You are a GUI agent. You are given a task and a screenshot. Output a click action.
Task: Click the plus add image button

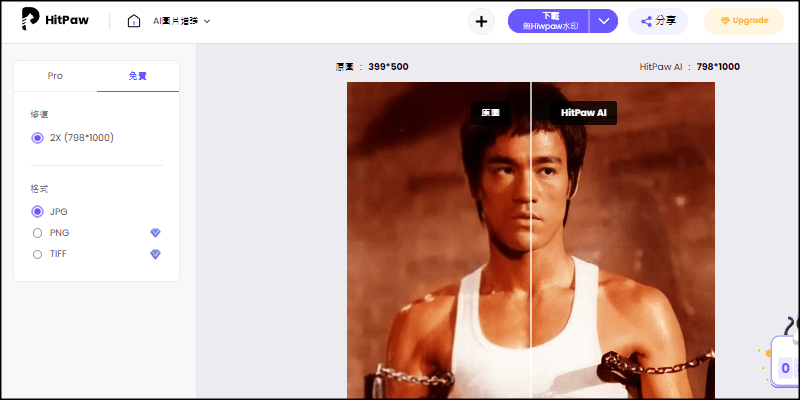click(x=481, y=21)
